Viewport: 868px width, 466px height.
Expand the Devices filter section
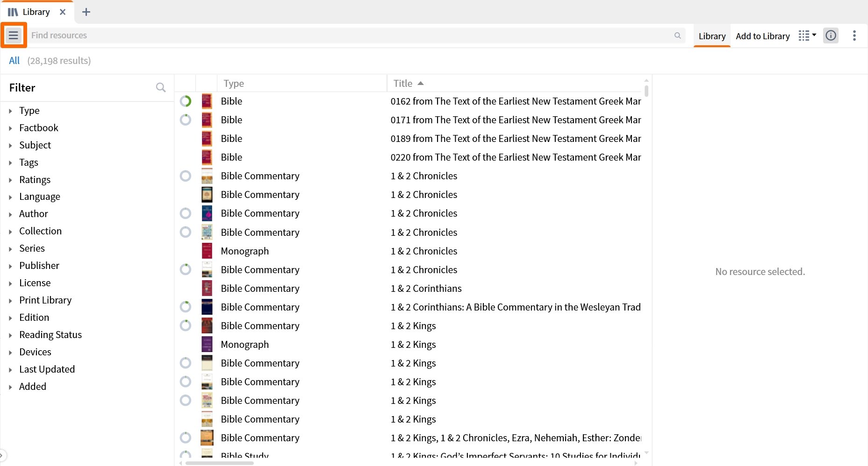[10, 353]
